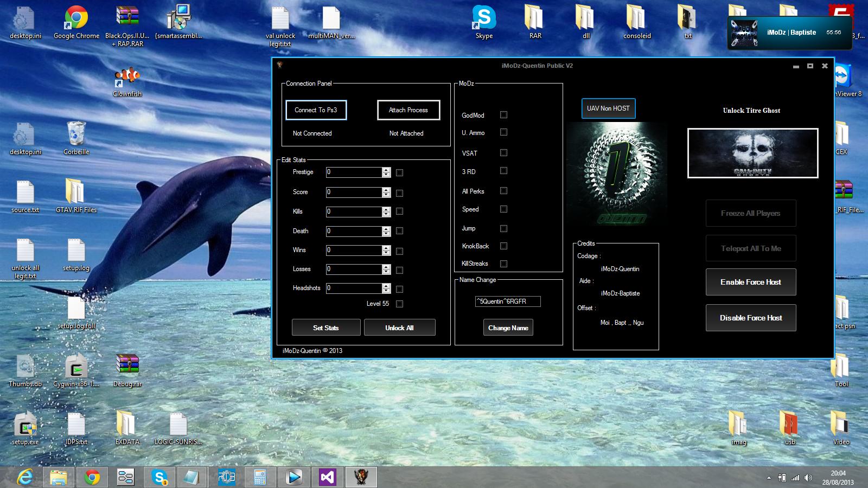Image resolution: width=868 pixels, height=488 pixels.
Task: Open Google Chrome desktop shortcut
Action: tap(76, 23)
